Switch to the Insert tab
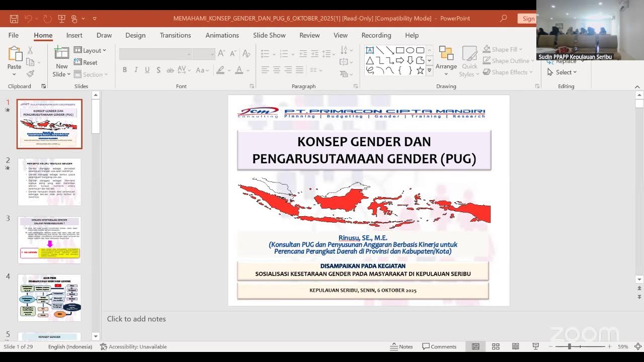This screenshot has height=362, width=644. tap(74, 35)
